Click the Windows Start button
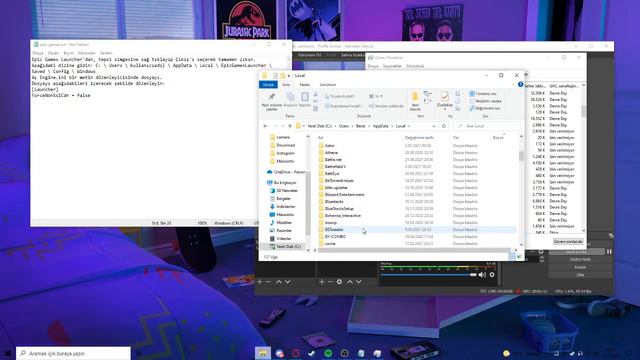The width and height of the screenshot is (640, 360). click(7, 353)
